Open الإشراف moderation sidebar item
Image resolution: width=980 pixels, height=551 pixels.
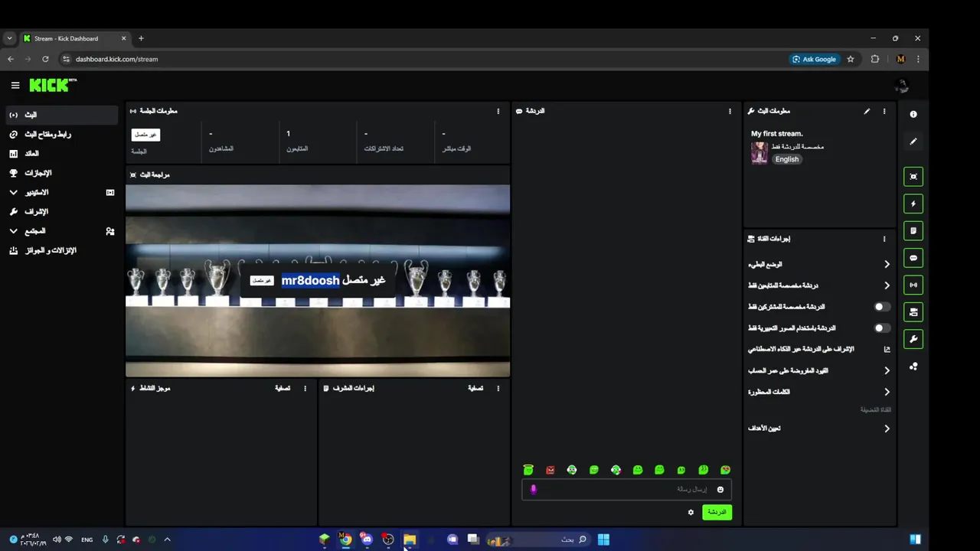[61, 212]
